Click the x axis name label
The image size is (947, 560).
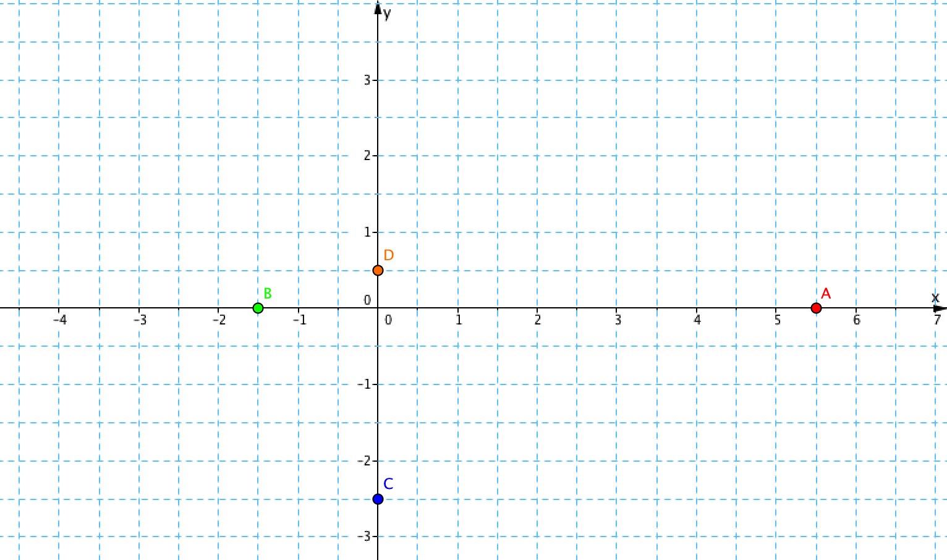tap(935, 297)
